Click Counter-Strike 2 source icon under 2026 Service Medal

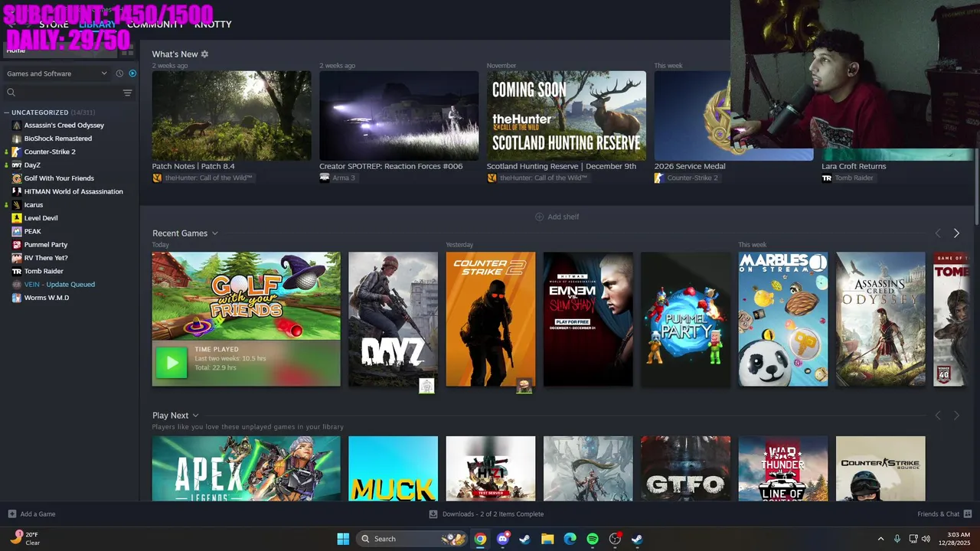[658, 178]
